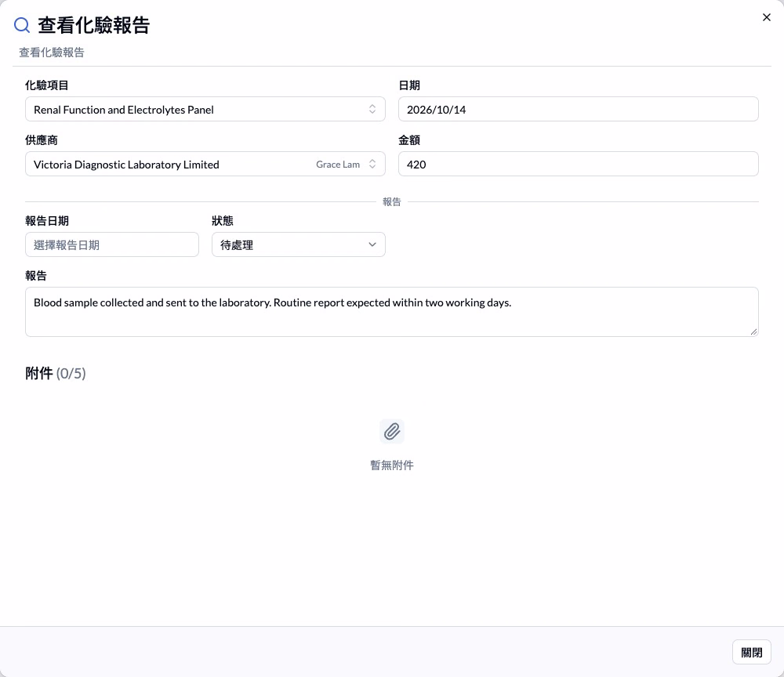
Task: Click the 報告日期 field label
Action: point(47,221)
